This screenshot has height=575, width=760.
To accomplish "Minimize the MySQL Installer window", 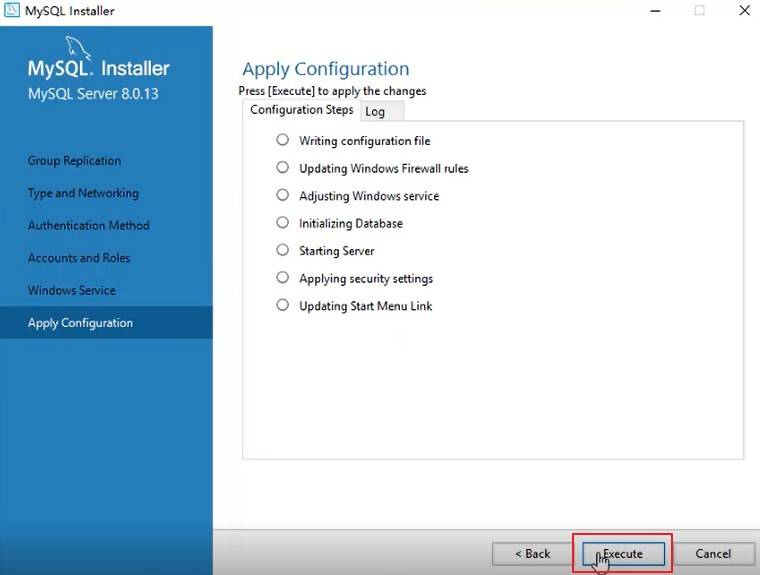I will (655, 11).
